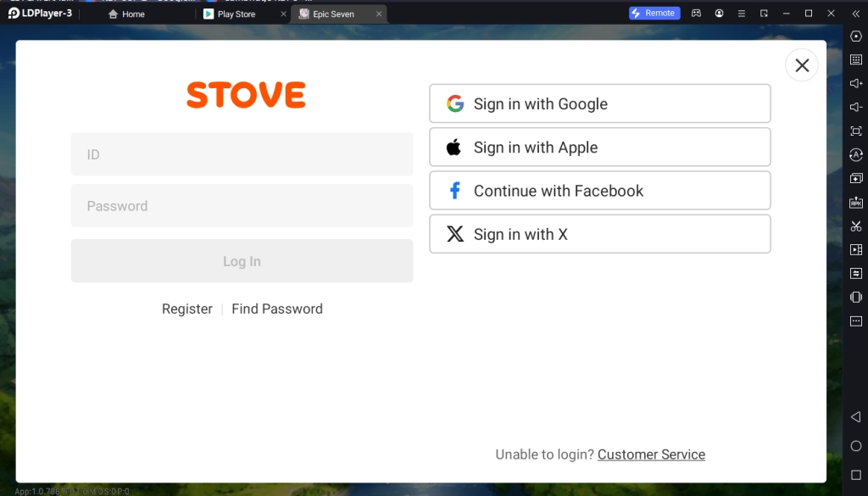Screen dimensions: 868x496
Task: Click the install APK icon
Action: pyautogui.click(x=856, y=202)
